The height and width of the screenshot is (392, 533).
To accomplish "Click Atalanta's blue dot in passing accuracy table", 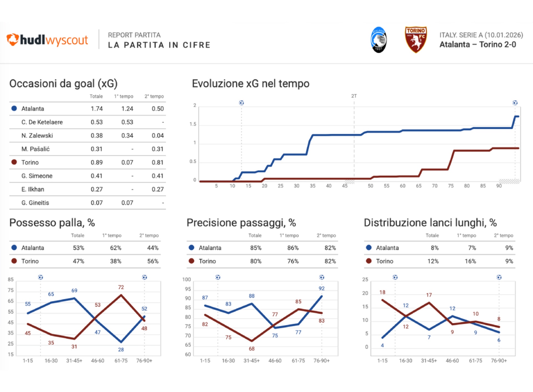I will click(191, 248).
